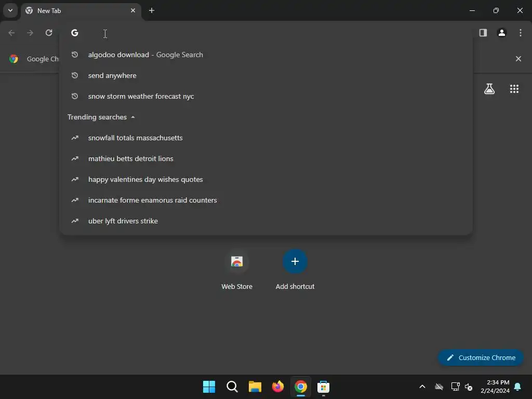Restore down the Chrome window
532x399 pixels.
(496, 10)
